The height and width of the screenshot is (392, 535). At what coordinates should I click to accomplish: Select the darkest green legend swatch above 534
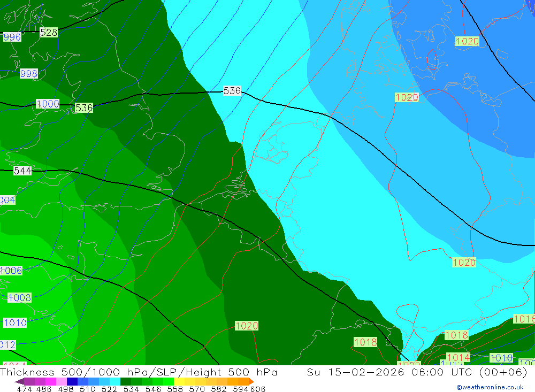tap(126, 381)
